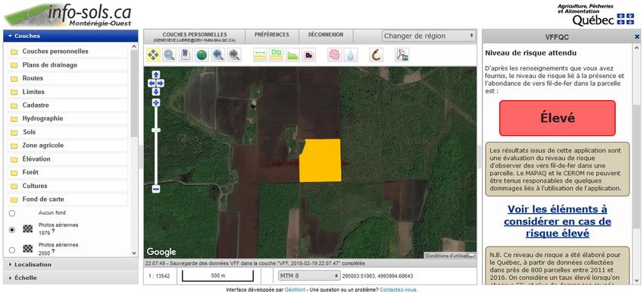
Task: Expand the Zone agricole folder
Action: [67, 146]
